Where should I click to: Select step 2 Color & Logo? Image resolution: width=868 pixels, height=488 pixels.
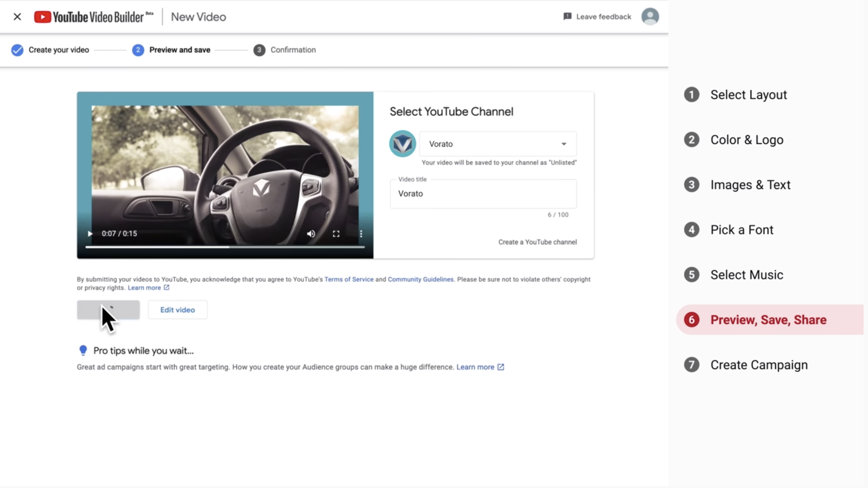point(734,140)
